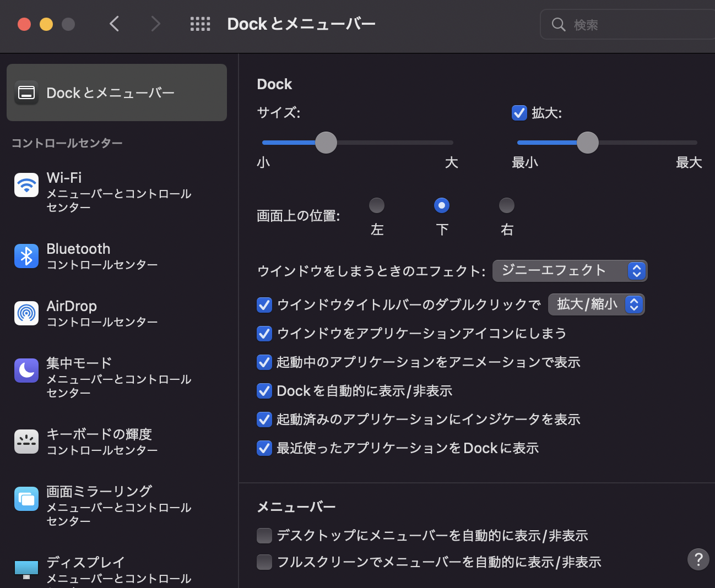
Task: Click the 集中モード moon icon
Action: coord(26,371)
